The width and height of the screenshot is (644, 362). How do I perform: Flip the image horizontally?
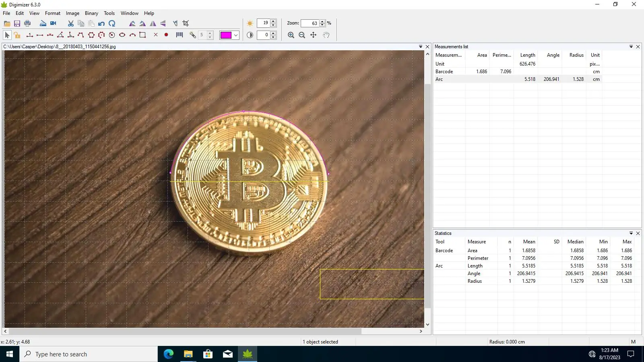153,23
